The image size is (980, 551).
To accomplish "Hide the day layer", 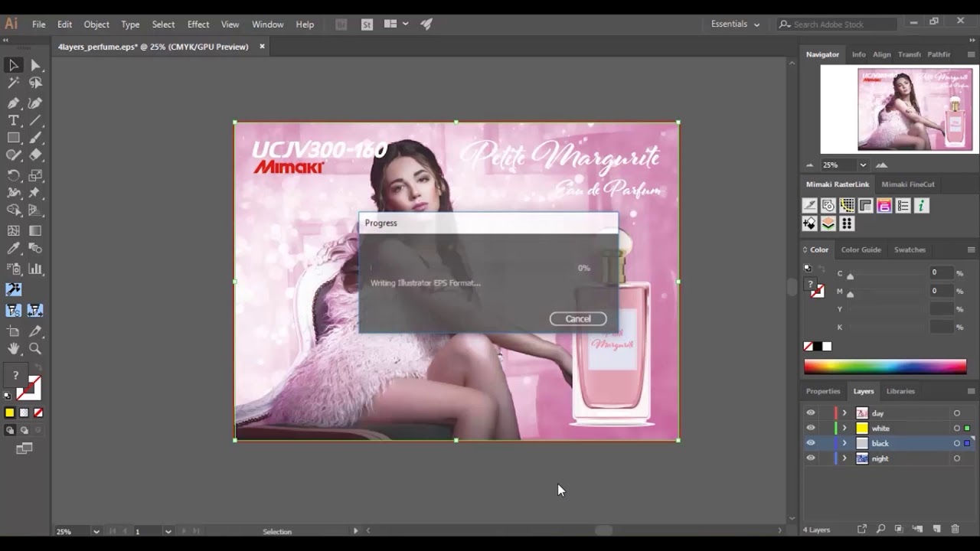I will 811,412.
